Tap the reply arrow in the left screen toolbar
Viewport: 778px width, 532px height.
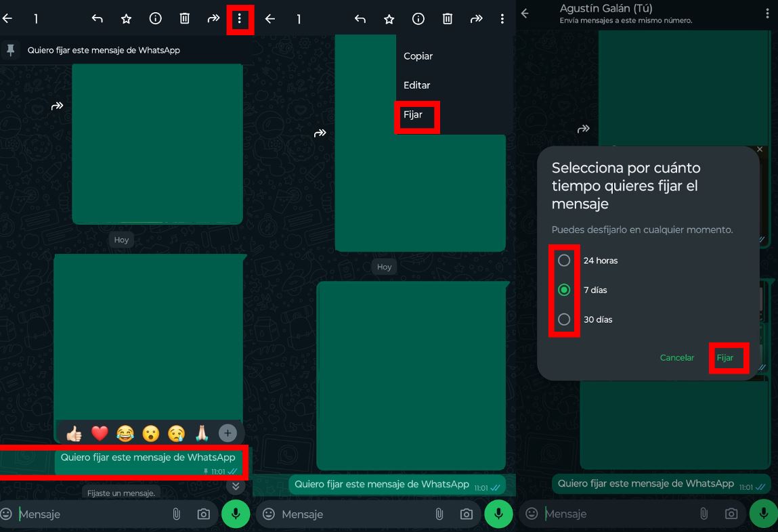98,19
